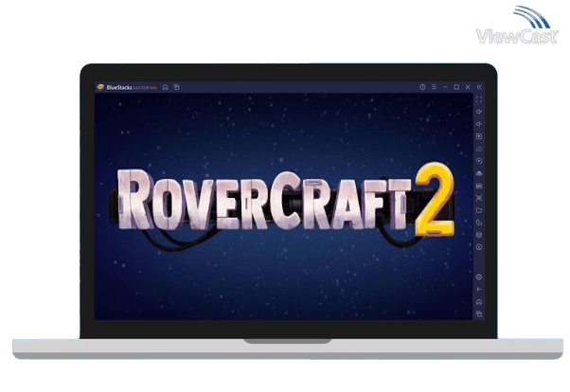Screen dimensions: 570x392
Task: Open BlueStacks settings gear icon
Action: coord(479,277)
